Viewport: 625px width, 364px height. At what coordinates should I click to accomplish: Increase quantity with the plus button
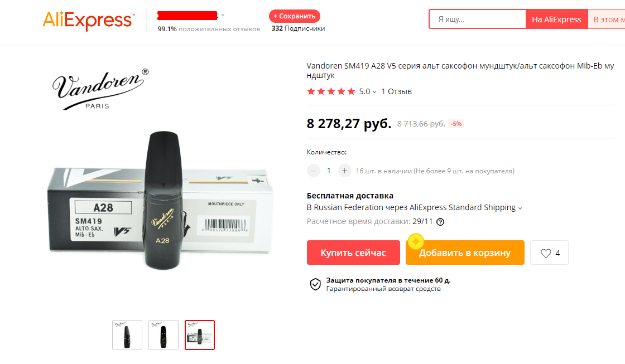[x=344, y=171]
